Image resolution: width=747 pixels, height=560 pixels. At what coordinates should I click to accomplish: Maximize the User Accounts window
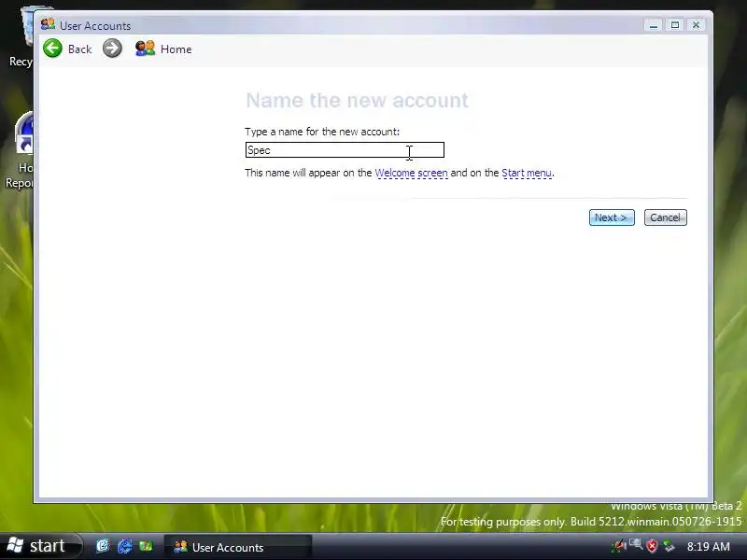click(674, 25)
